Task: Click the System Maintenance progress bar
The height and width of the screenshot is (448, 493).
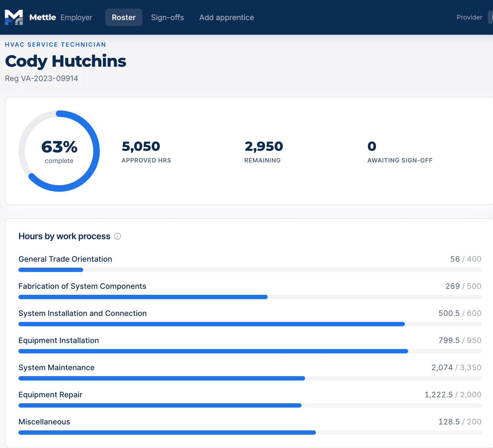Action: 250,378
